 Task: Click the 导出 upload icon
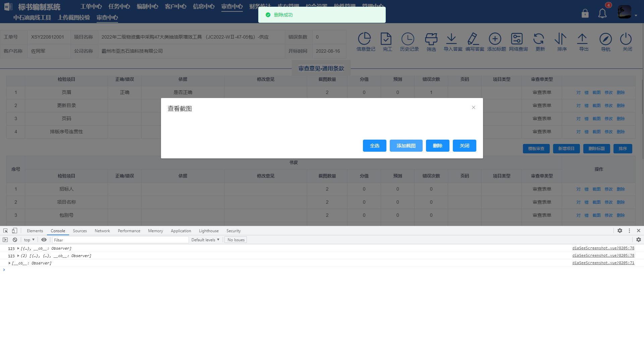582,39
